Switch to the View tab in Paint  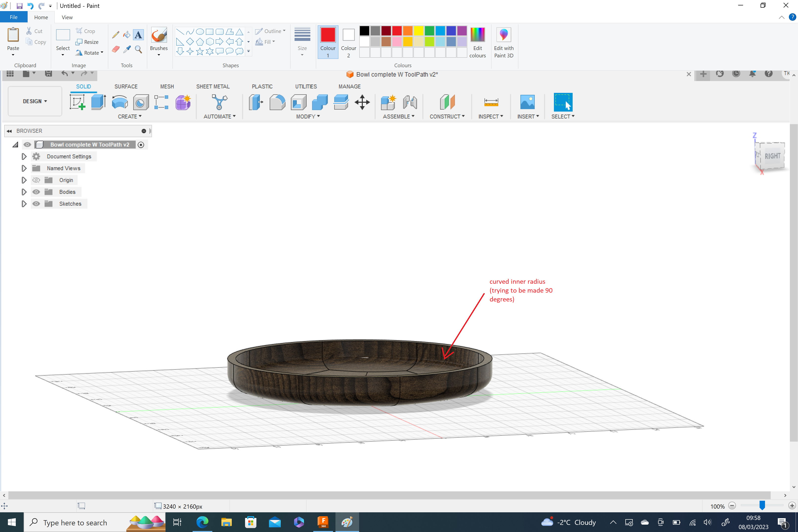(67, 17)
